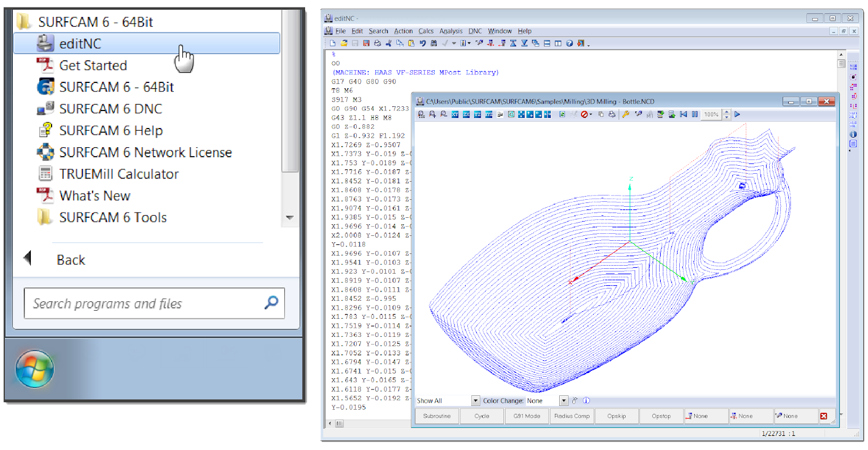Open backplot settings wrench icon
This screenshot has width=868, height=450.
point(626,114)
